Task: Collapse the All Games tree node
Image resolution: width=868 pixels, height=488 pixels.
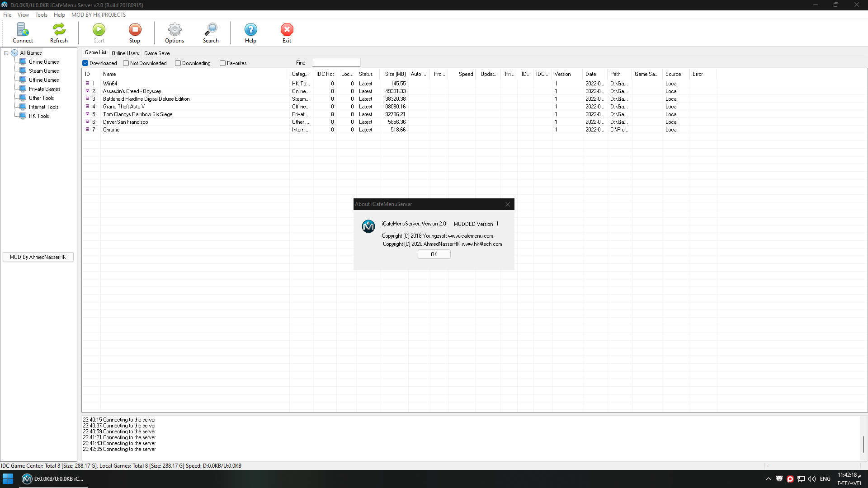Action: (6, 53)
